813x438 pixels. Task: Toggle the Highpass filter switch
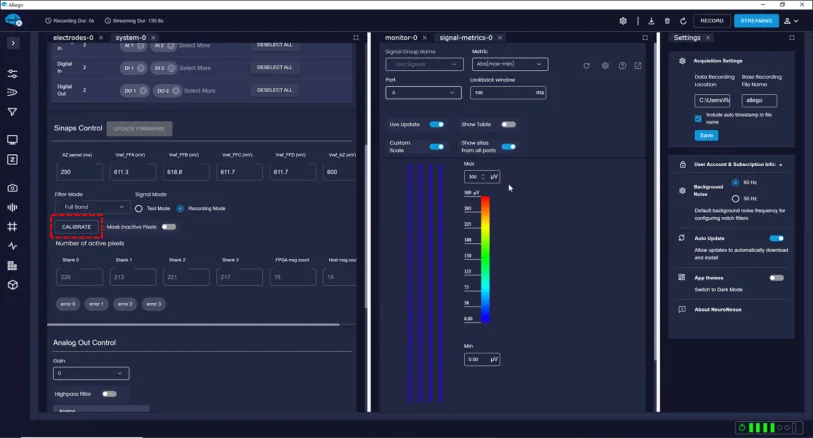click(x=109, y=394)
